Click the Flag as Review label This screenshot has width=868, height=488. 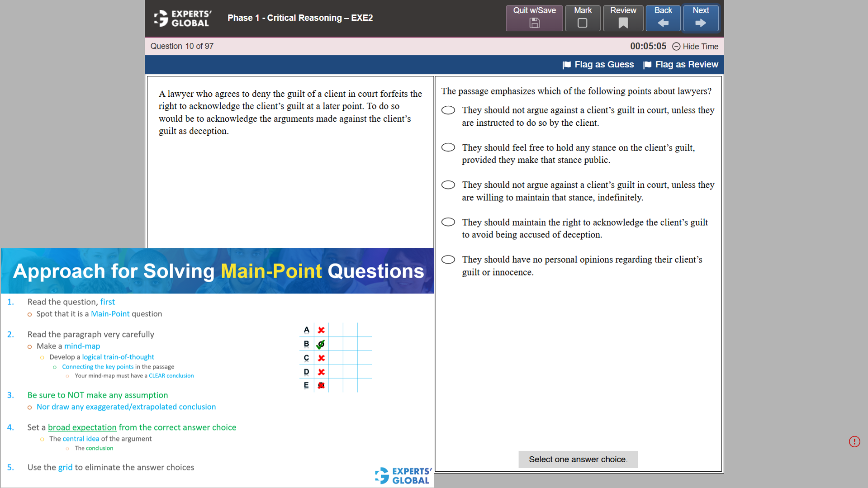click(687, 65)
